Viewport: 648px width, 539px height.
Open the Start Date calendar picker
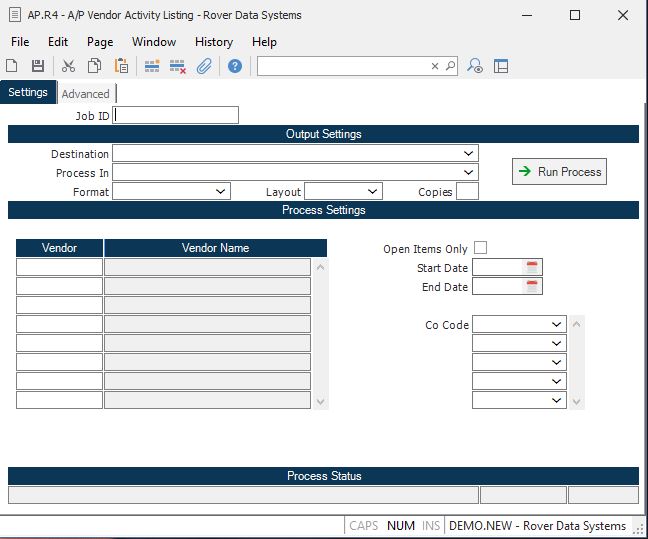pos(533,267)
